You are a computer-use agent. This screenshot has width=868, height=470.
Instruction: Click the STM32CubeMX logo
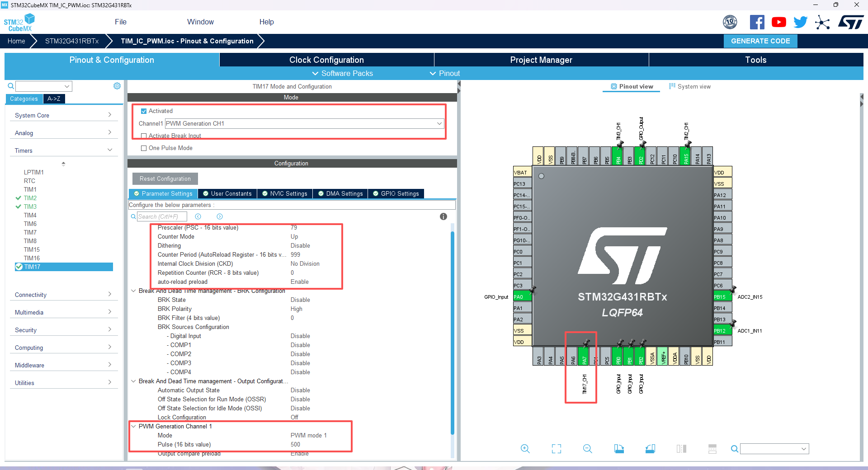tap(19, 23)
